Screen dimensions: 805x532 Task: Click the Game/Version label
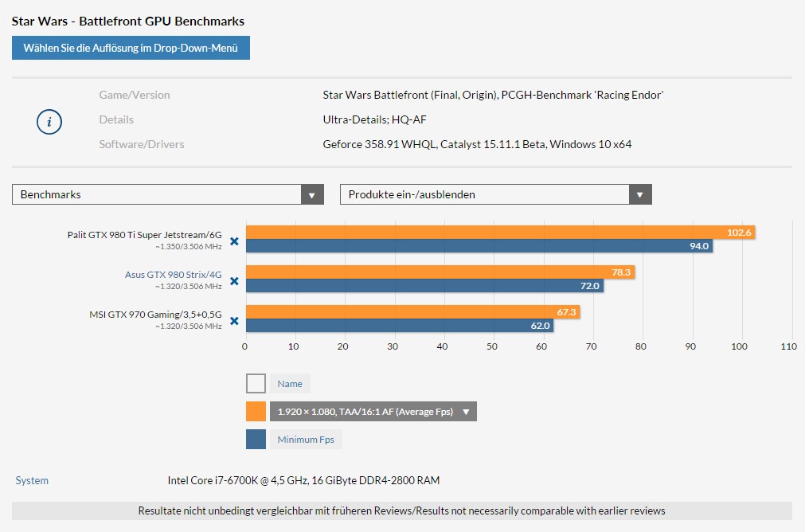coord(135,95)
